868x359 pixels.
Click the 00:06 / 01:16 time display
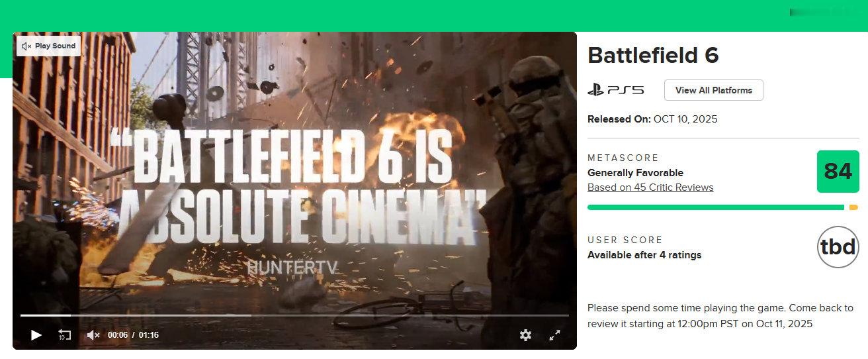click(133, 335)
